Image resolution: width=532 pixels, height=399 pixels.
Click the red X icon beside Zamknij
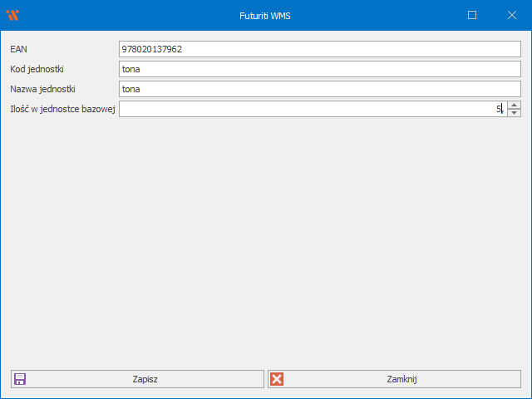(x=278, y=379)
